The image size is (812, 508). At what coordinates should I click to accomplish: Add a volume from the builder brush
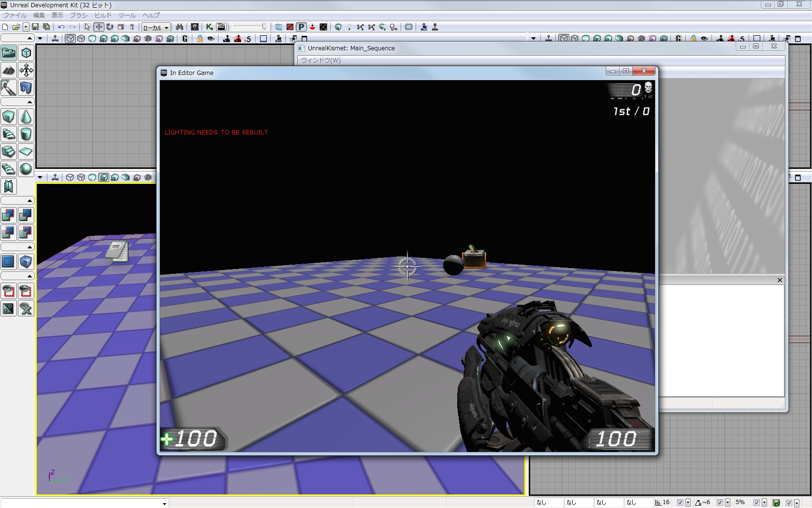pos(26,262)
